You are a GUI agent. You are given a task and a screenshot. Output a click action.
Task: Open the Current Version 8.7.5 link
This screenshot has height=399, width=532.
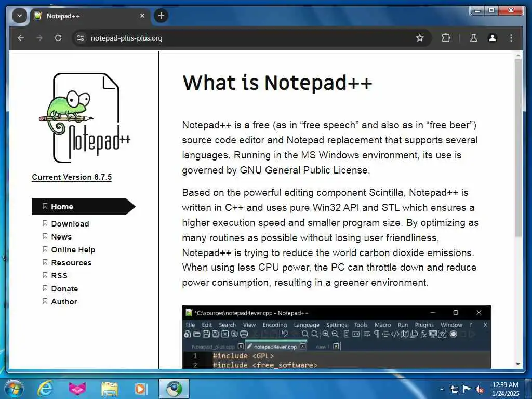[x=72, y=177]
